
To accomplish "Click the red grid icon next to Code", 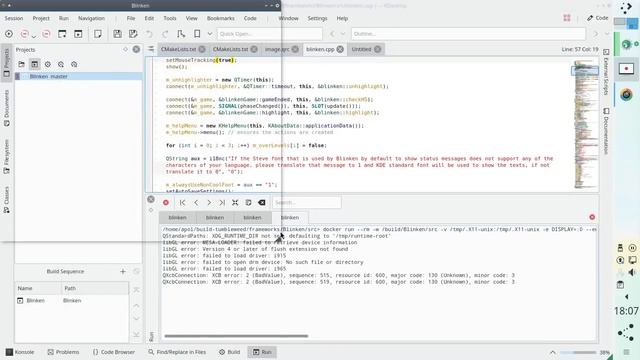I will 567,18.
